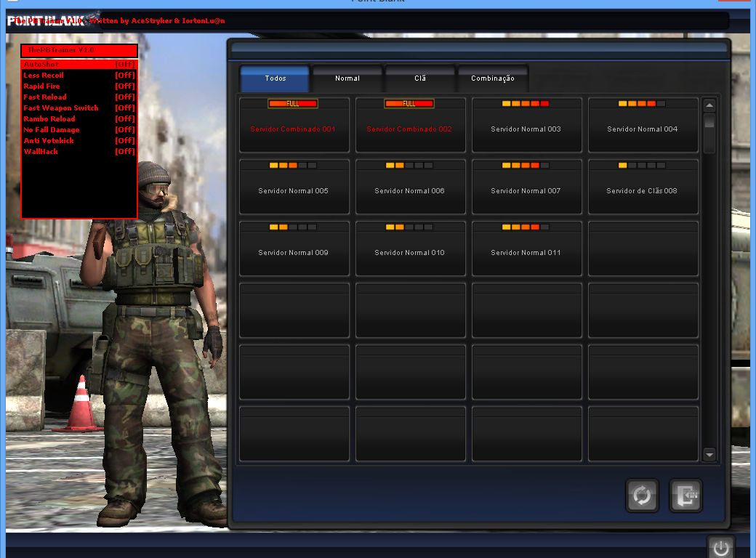Toggle Anti Votekick option
The width and height of the screenshot is (756, 558).
[79, 141]
